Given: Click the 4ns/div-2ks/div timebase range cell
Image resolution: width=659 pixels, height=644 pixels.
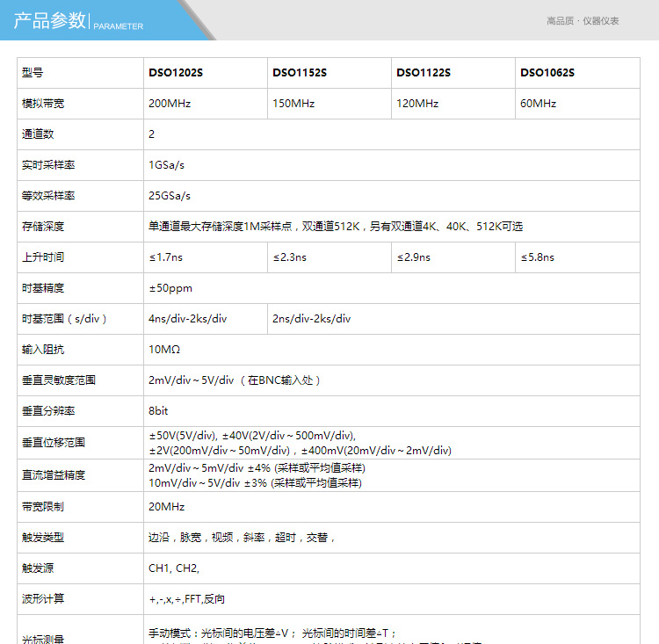Looking at the screenshot, I should (x=188, y=319).
